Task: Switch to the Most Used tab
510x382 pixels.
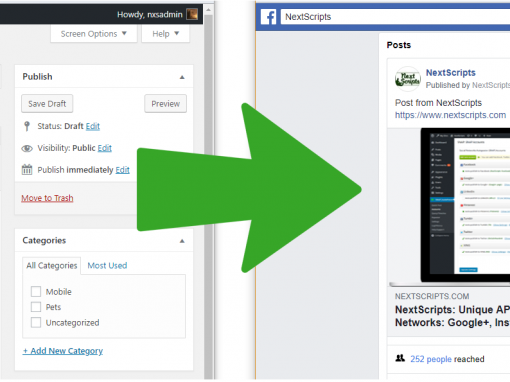Action: 107,266
